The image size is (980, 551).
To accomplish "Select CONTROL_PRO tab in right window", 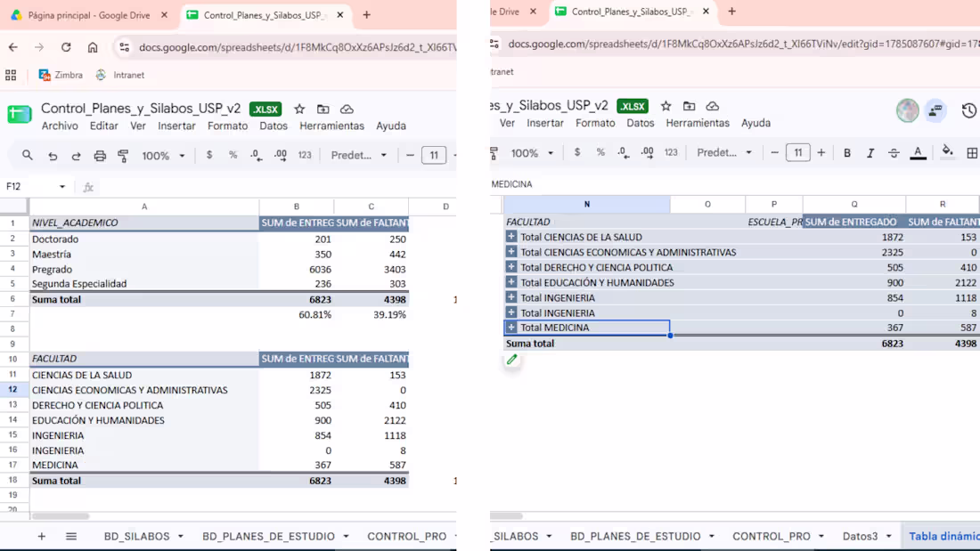I will [x=772, y=536].
